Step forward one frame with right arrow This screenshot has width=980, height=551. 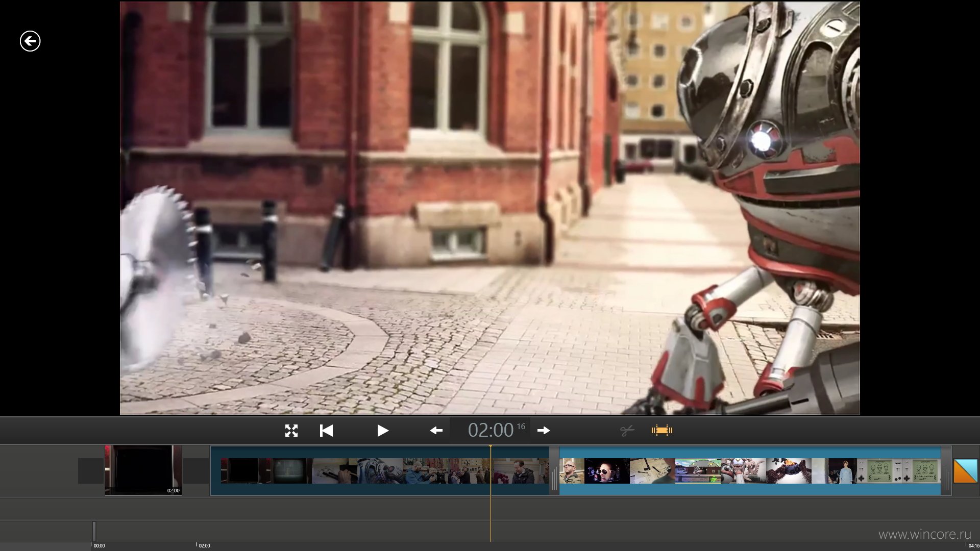coord(544,431)
